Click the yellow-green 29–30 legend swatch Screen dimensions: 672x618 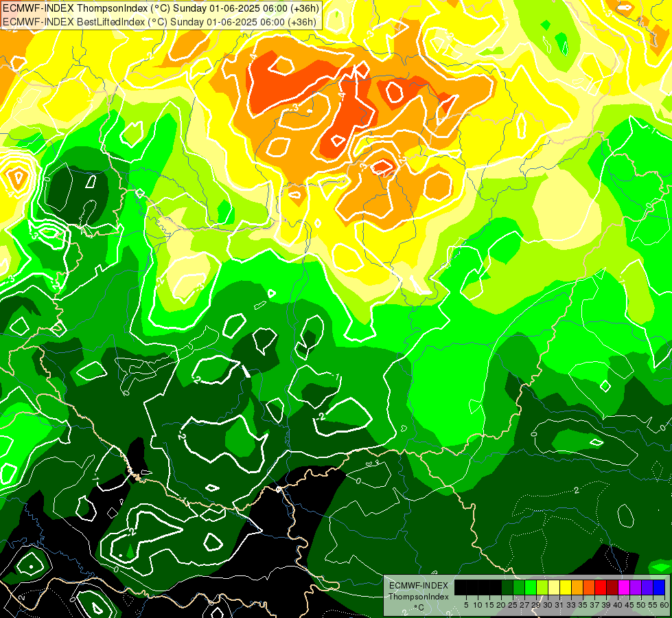(x=542, y=587)
